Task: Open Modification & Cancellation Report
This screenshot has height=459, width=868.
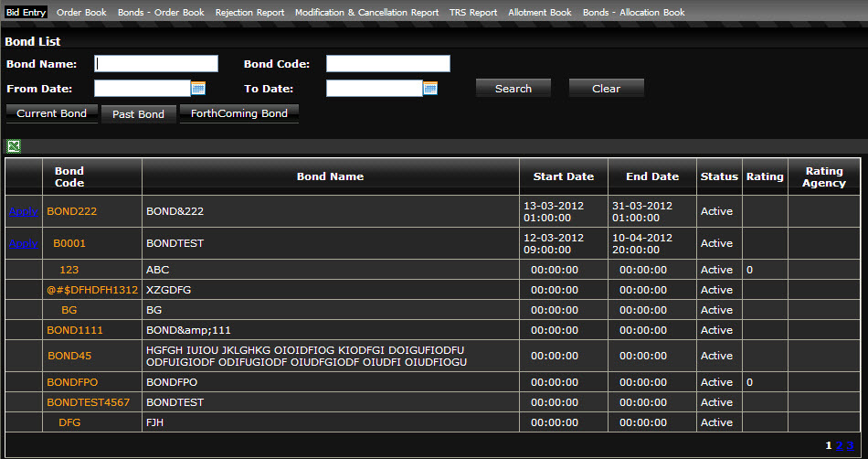Action: coord(367,12)
